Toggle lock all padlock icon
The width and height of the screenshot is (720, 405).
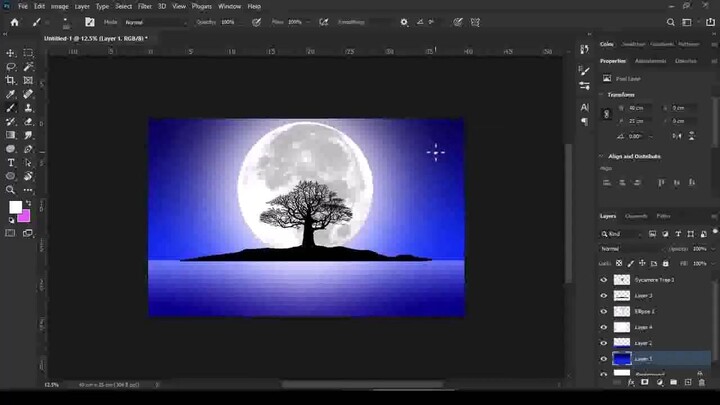[665, 263]
